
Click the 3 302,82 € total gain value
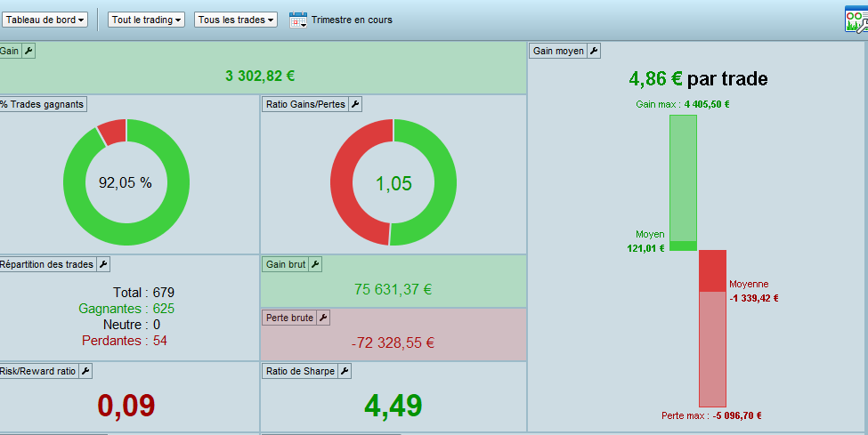tap(260, 76)
